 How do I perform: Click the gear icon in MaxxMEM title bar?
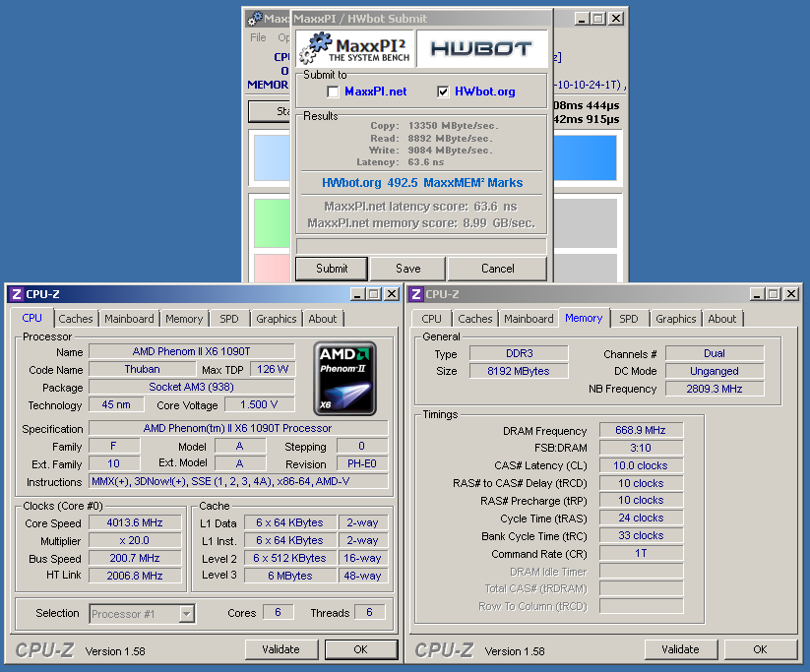[255, 19]
